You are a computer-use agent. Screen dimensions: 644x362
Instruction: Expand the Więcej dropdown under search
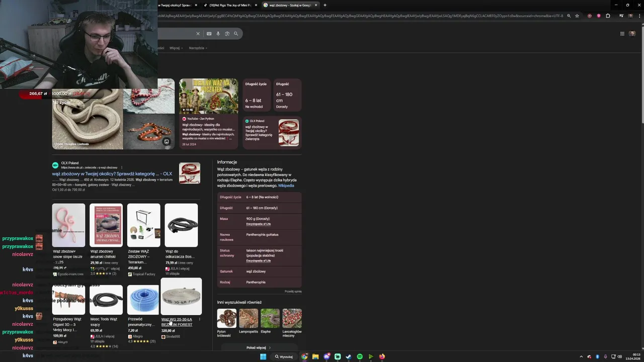(x=176, y=48)
